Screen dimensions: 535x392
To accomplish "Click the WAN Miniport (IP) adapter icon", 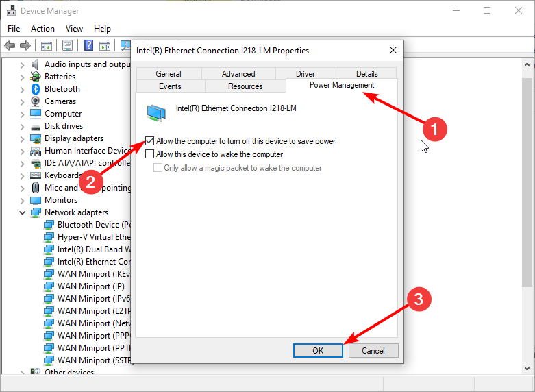I will [49, 286].
